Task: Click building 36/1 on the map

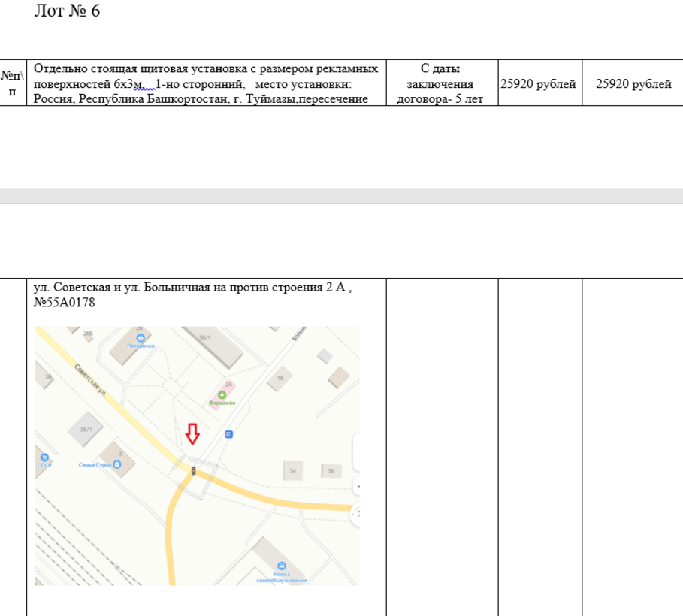Action: pos(85,429)
